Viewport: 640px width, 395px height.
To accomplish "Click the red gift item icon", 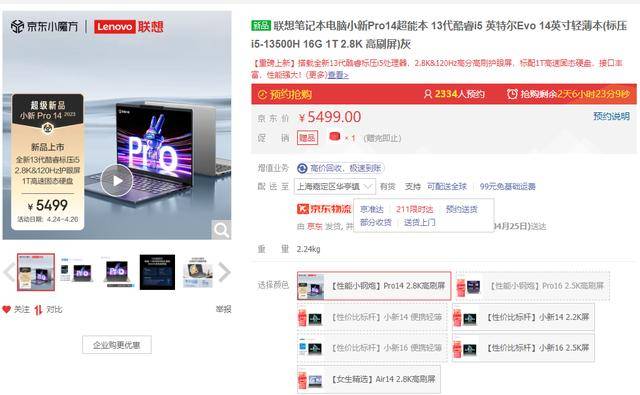I will coord(335,137).
